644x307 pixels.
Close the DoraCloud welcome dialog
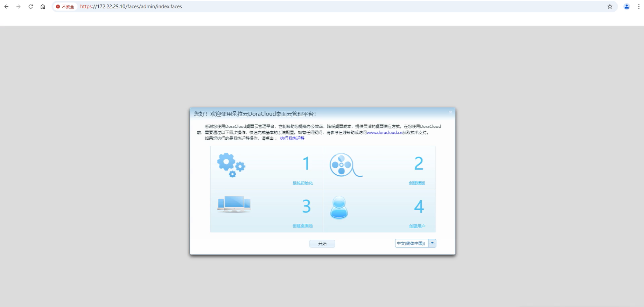pyautogui.click(x=450, y=112)
